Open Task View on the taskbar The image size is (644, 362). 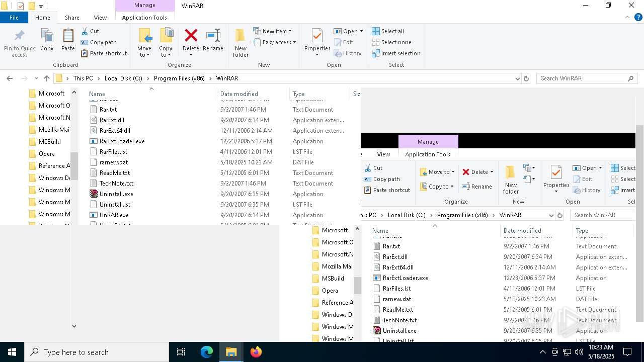[181, 352]
